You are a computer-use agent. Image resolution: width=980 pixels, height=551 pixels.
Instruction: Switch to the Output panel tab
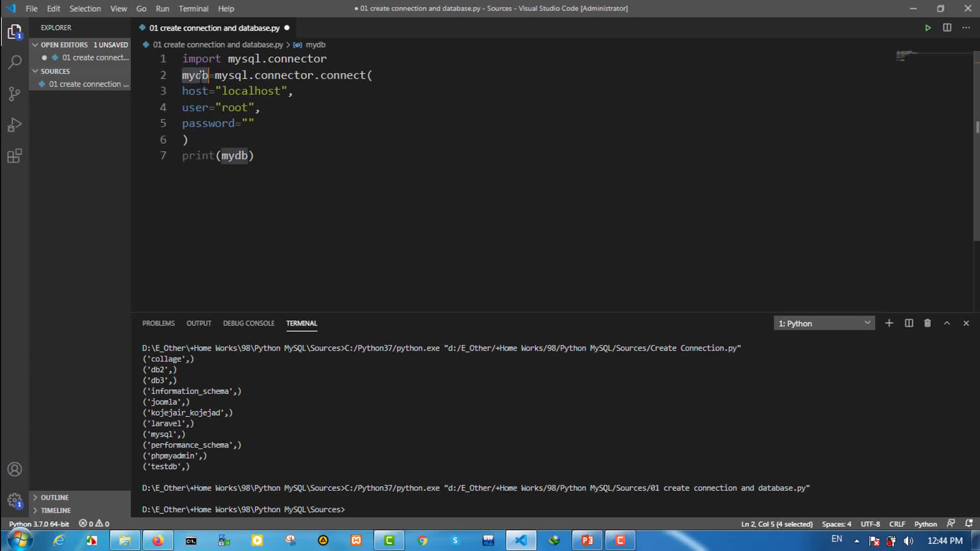click(199, 323)
